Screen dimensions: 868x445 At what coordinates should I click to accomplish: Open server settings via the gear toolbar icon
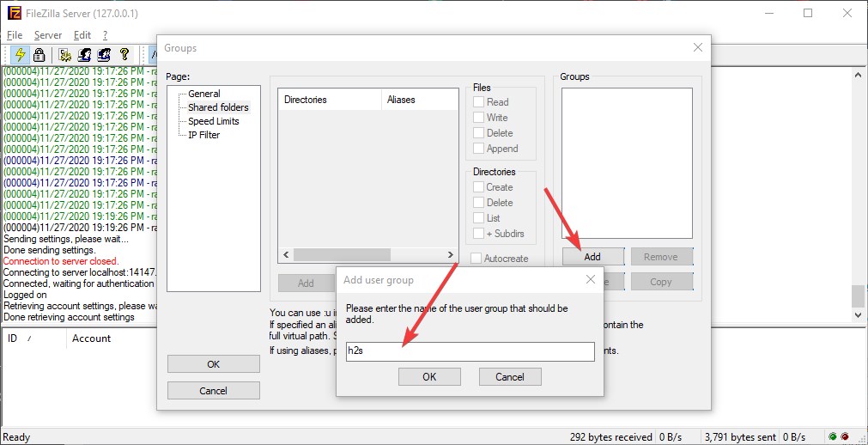tap(65, 54)
